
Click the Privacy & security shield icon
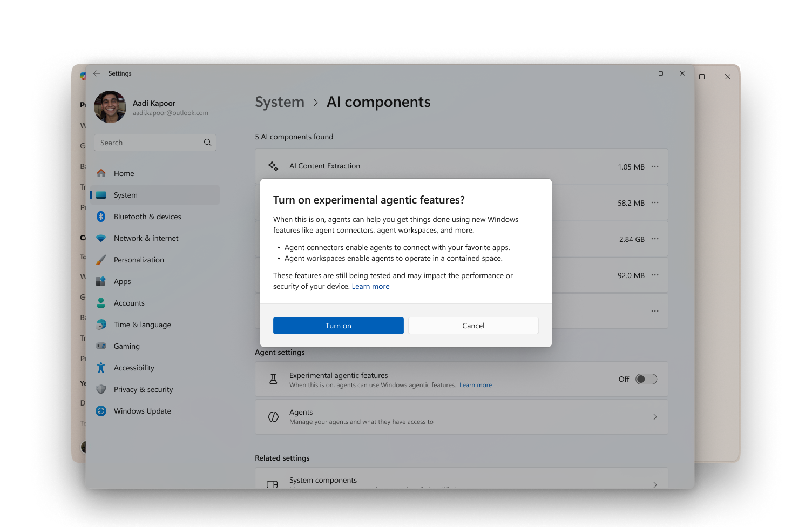pyautogui.click(x=101, y=389)
